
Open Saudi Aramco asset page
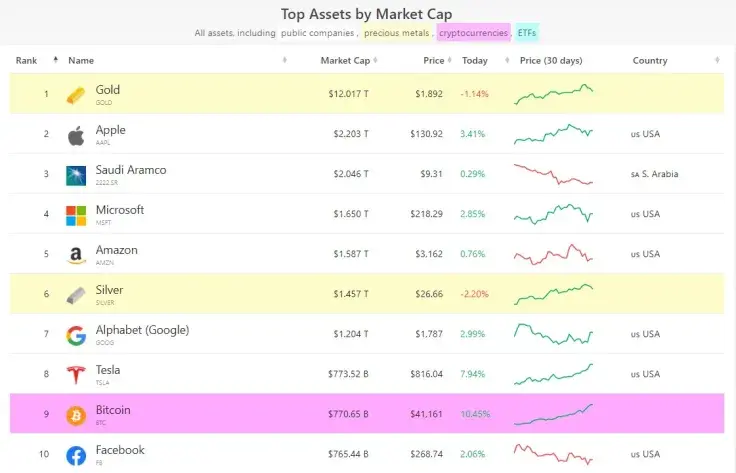[130, 170]
